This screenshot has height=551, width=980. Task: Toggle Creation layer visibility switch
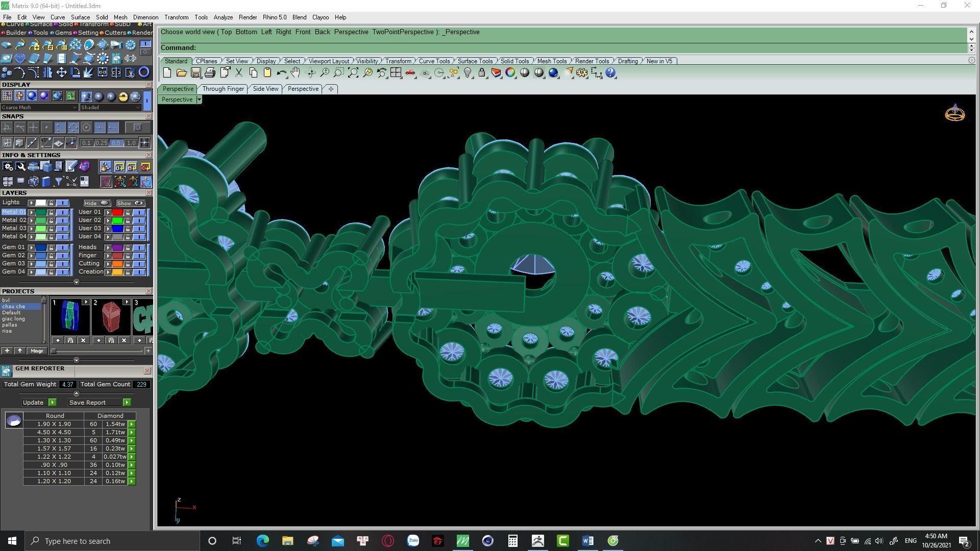click(139, 272)
